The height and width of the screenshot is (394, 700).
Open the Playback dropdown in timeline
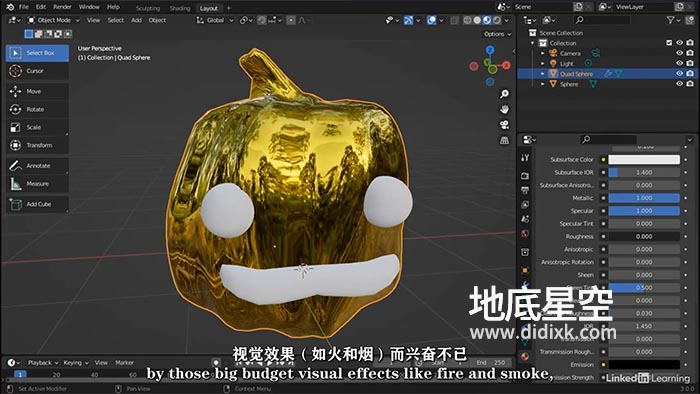point(43,363)
